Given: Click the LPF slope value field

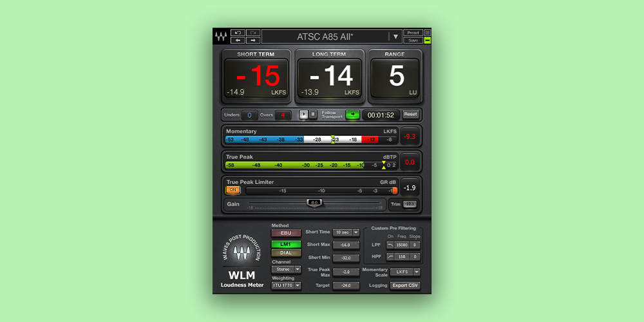Looking at the screenshot, I should [x=415, y=245].
